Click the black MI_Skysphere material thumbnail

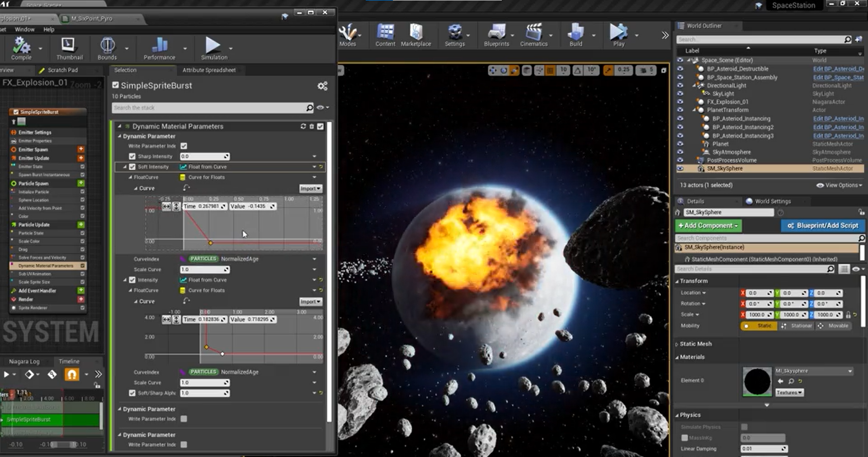point(757,381)
